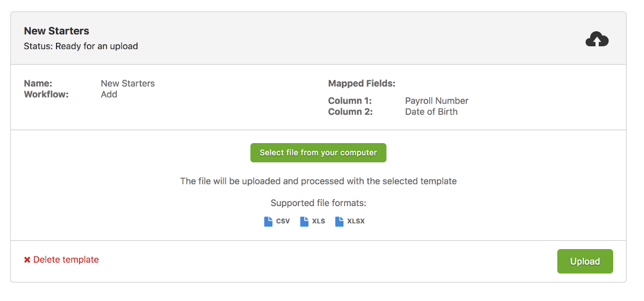Click the cloud upload icon

click(x=597, y=39)
